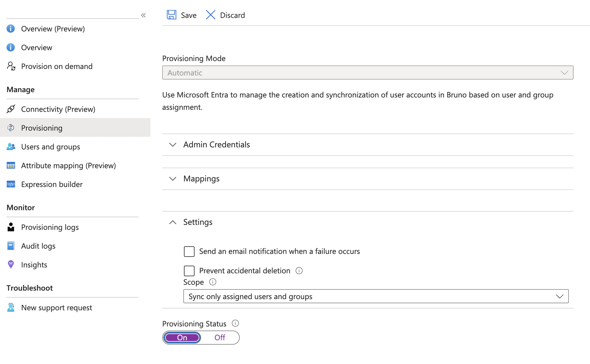Viewport: 590px width, 364px height.
Task: Click the Save button
Action: click(182, 15)
